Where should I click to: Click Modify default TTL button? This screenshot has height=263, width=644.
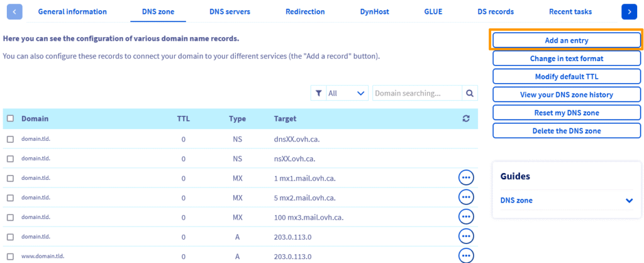567,76
